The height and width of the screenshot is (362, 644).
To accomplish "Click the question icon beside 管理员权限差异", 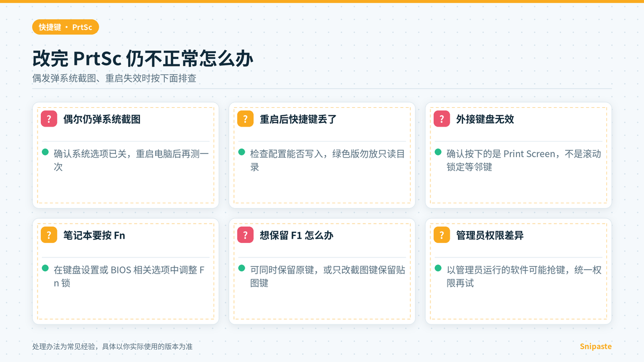I will pos(442,235).
